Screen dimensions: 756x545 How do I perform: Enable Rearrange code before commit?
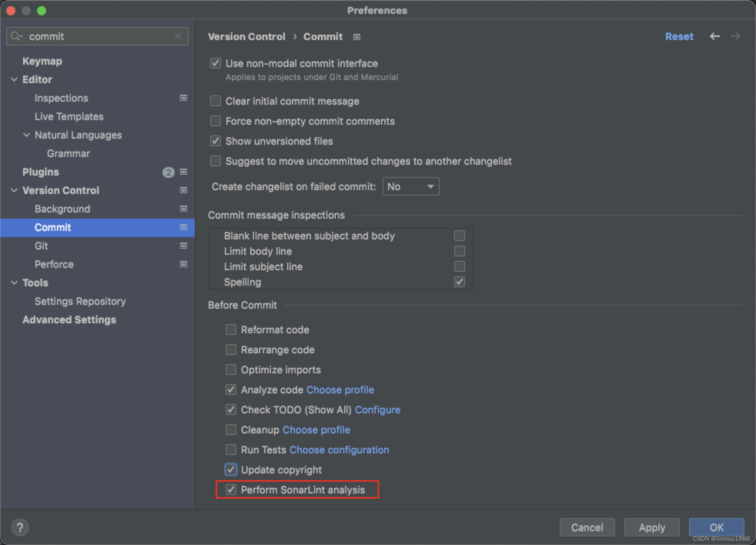pos(231,349)
